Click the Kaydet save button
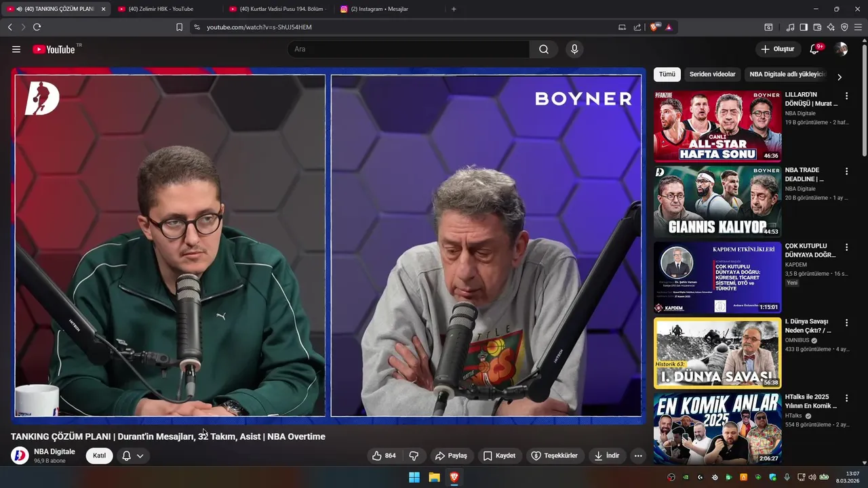 point(499,455)
